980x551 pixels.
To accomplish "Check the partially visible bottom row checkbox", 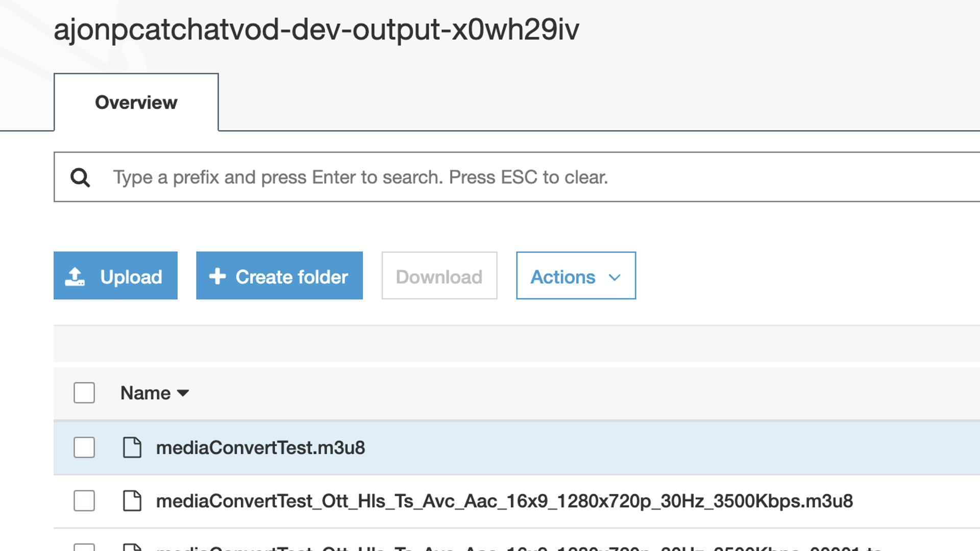I will 84,547.
